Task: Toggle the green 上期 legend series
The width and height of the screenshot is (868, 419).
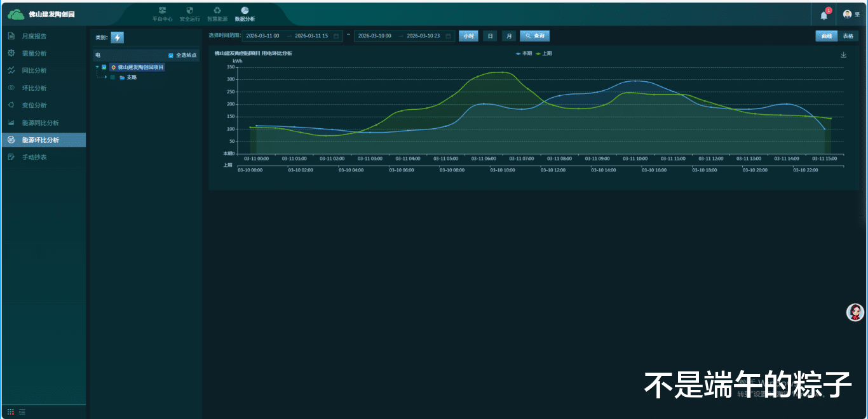Action: (544, 53)
